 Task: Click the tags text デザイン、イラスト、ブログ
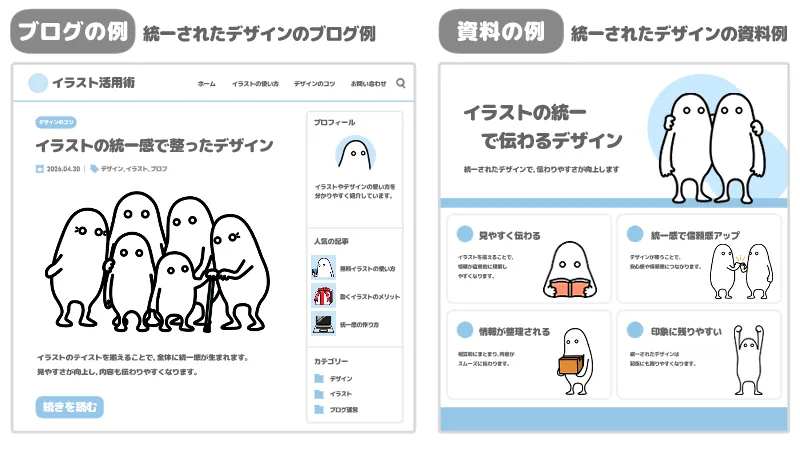(x=134, y=169)
